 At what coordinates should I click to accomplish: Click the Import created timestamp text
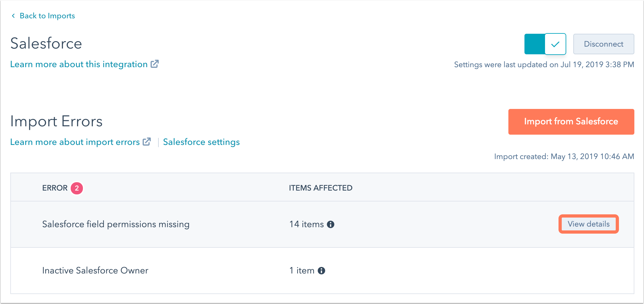point(564,156)
